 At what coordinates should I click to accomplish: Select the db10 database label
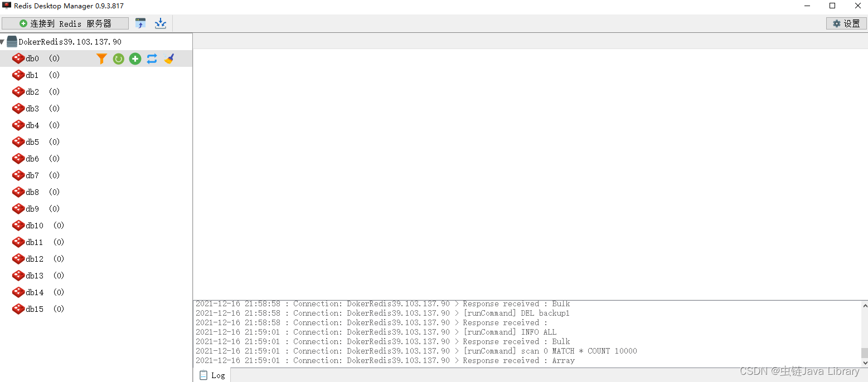pos(35,226)
